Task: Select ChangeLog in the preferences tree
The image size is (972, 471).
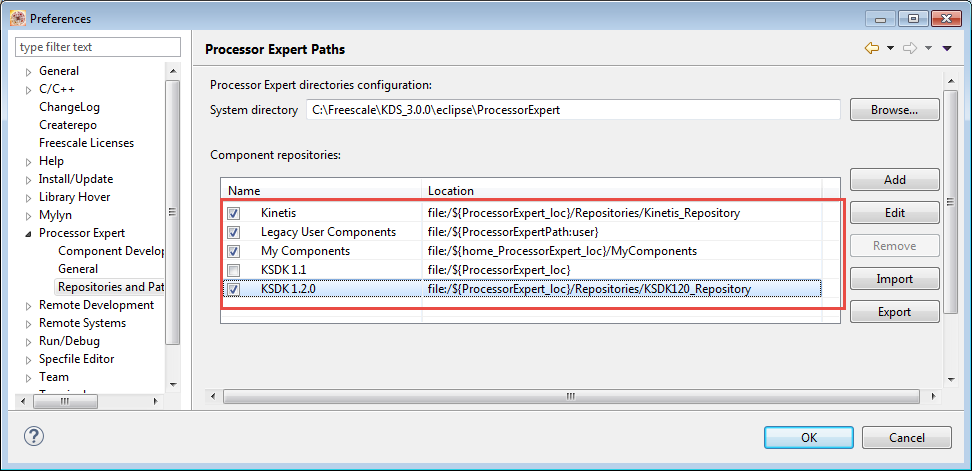Action: click(69, 107)
